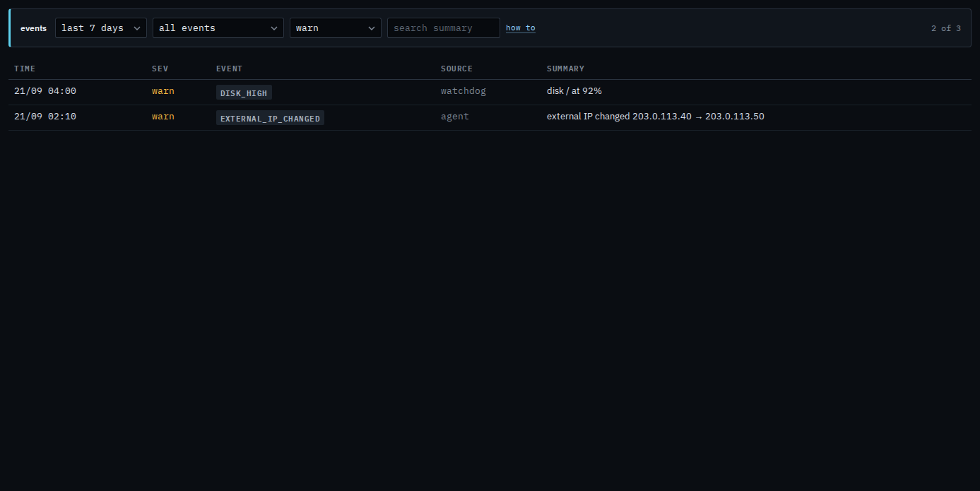This screenshot has width=980, height=491.
Task: Open the 'all events' type dropdown
Action: click(x=218, y=28)
